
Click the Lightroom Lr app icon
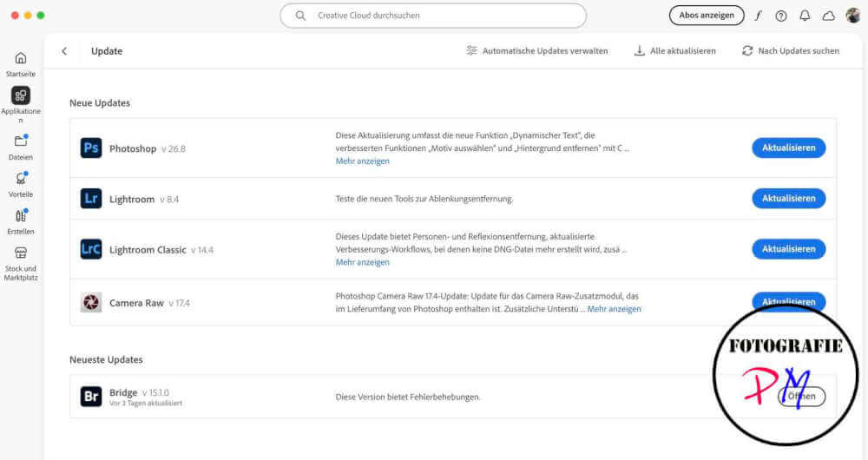coord(91,198)
